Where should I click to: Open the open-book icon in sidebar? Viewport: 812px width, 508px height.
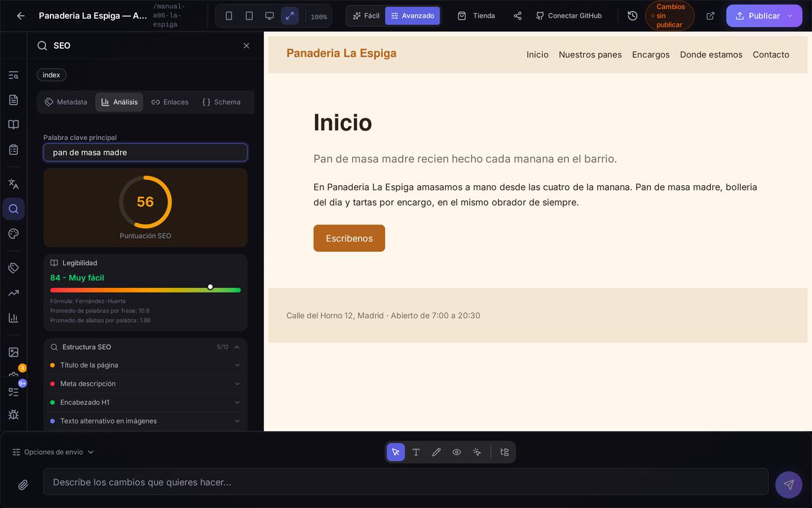point(13,125)
